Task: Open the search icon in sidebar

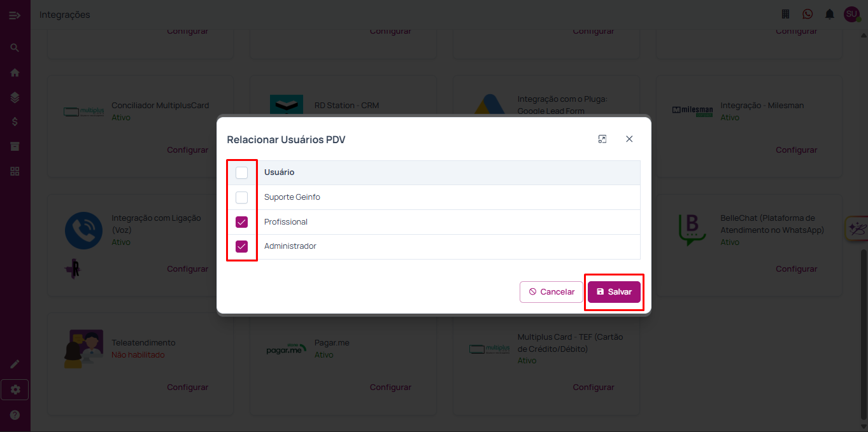Action: [x=15, y=48]
